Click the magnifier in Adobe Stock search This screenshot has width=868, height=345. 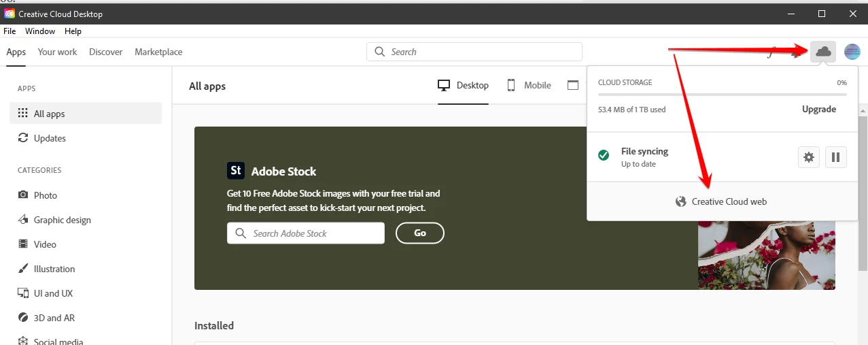click(x=240, y=233)
